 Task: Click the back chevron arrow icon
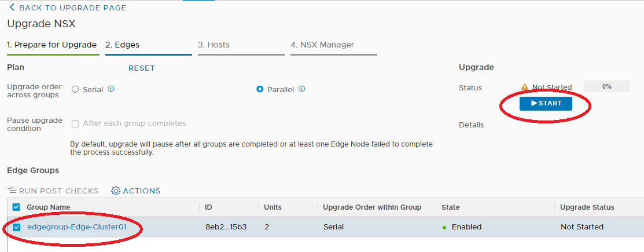(x=12, y=8)
